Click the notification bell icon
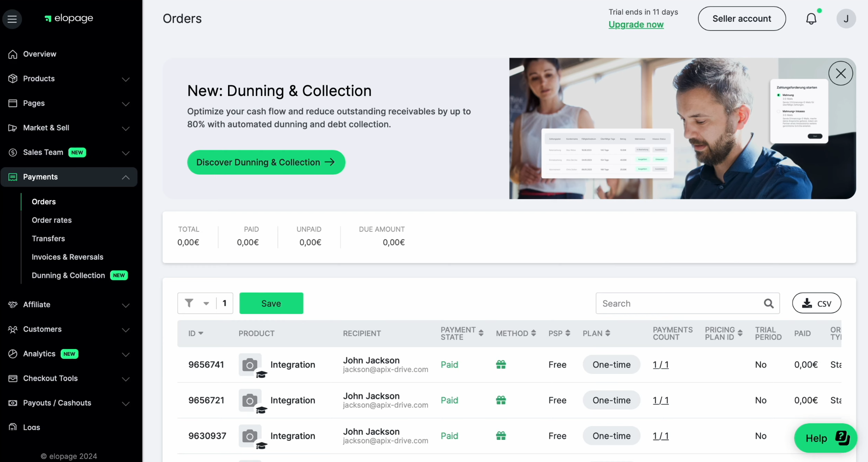 click(x=811, y=18)
